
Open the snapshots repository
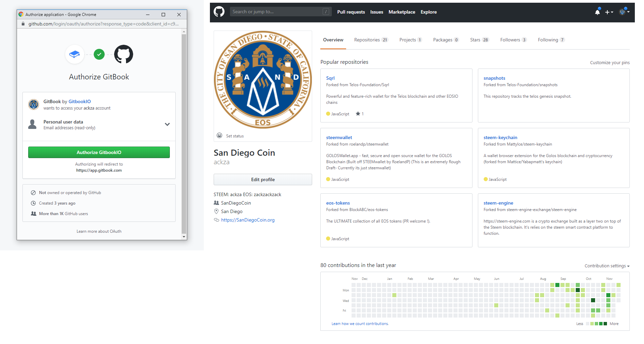494,78
